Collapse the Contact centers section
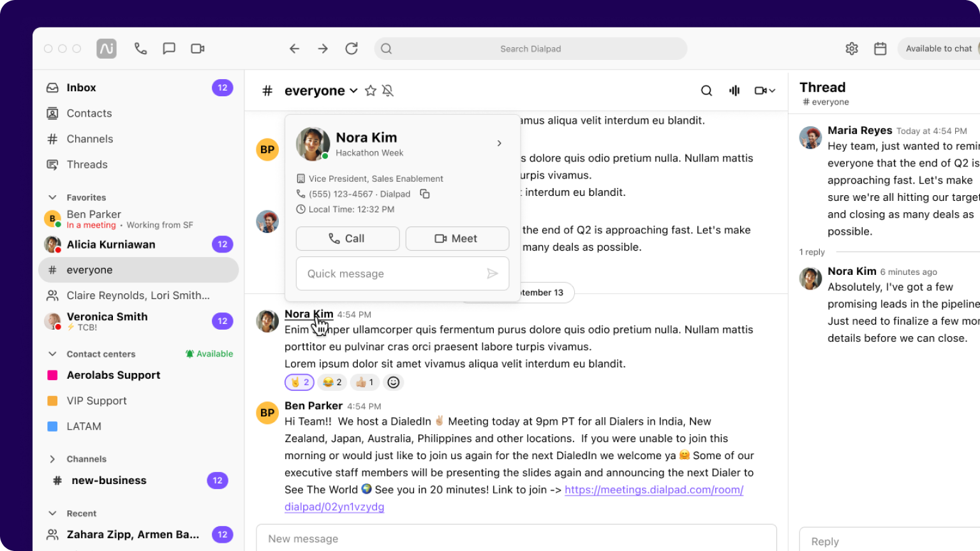The image size is (980, 551). point(52,354)
